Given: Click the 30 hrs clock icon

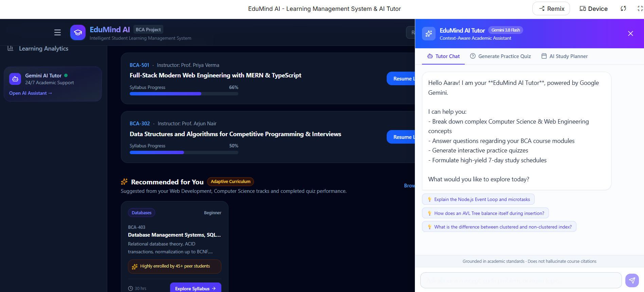Looking at the screenshot, I should (x=130, y=288).
